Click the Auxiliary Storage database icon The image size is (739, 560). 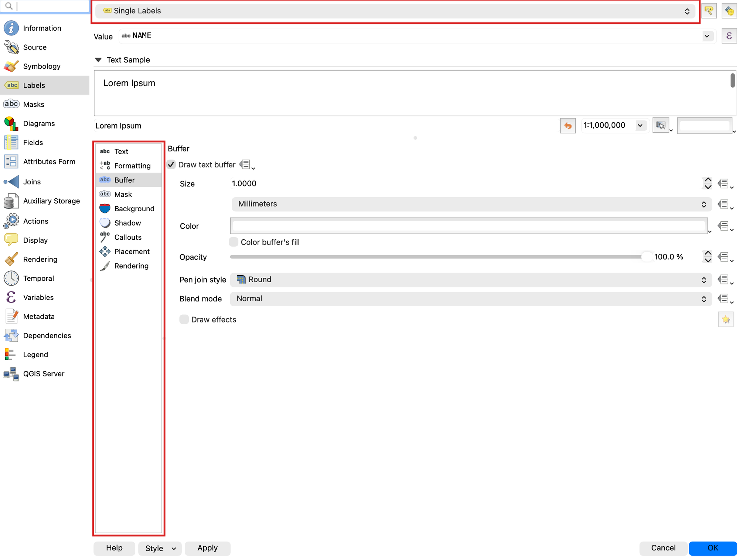coord(11,201)
